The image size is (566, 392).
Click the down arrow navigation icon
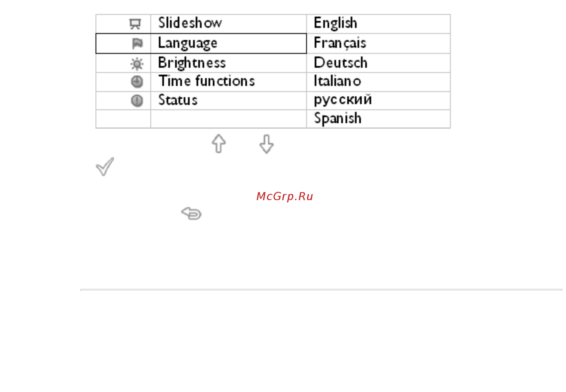tap(266, 144)
